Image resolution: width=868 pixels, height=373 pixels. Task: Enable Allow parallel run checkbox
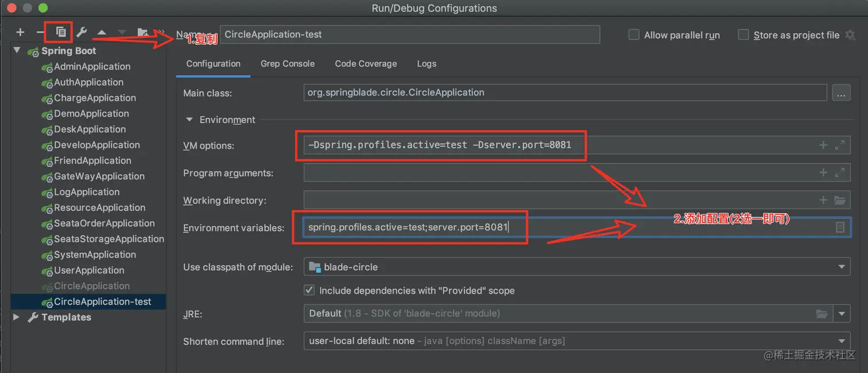click(634, 35)
